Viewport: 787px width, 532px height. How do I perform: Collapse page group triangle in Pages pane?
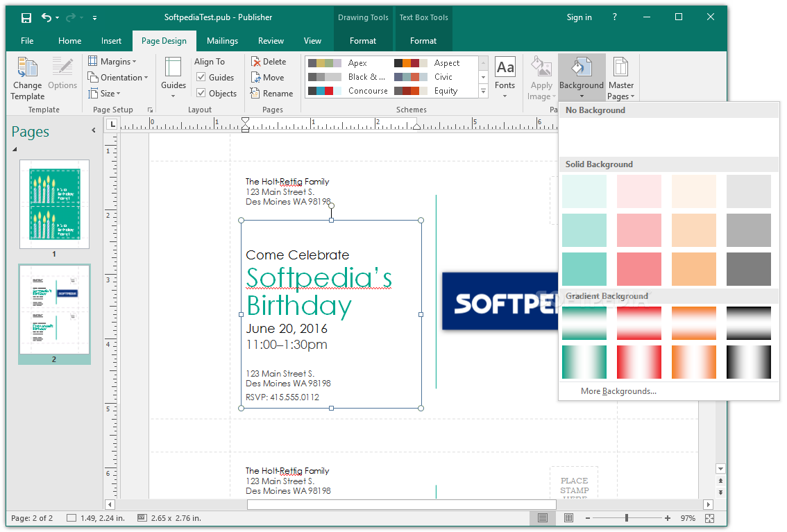[x=15, y=149]
